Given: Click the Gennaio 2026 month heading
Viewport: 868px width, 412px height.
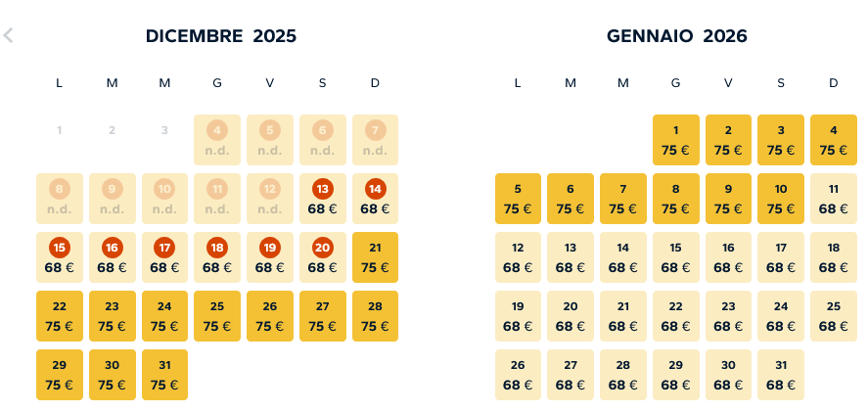Looking at the screenshot, I should 676,36.
